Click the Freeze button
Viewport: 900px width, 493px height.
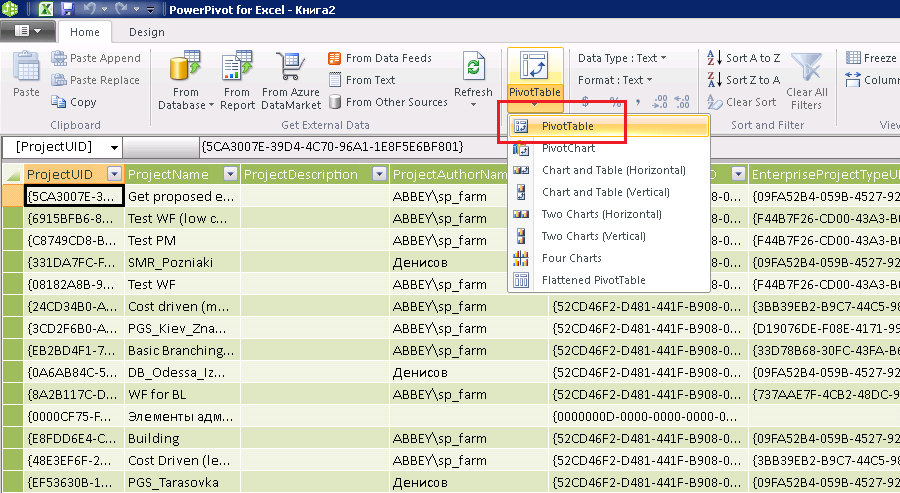click(871, 58)
